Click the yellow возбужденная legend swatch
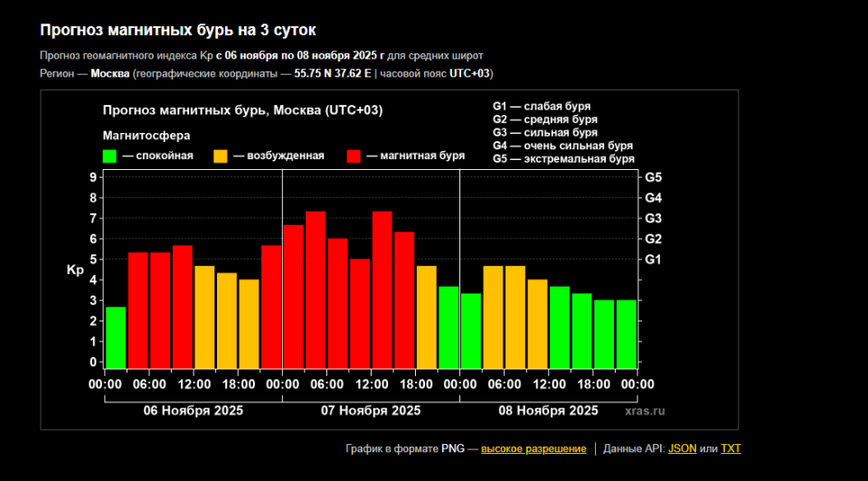The image size is (868, 481). point(221,156)
